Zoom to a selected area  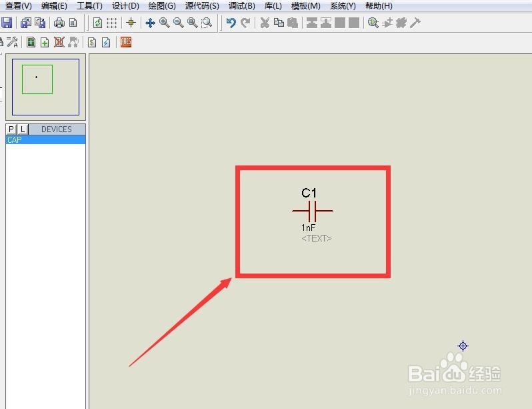[207, 23]
